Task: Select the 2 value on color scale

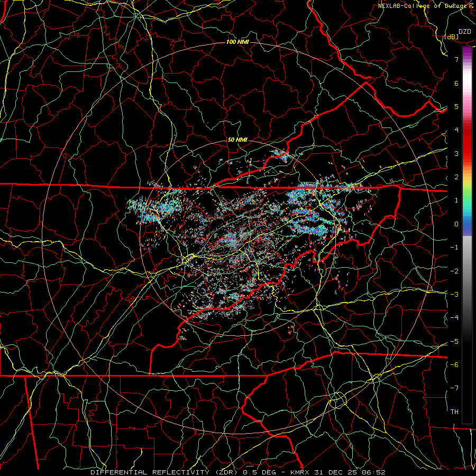Action: [x=456, y=177]
